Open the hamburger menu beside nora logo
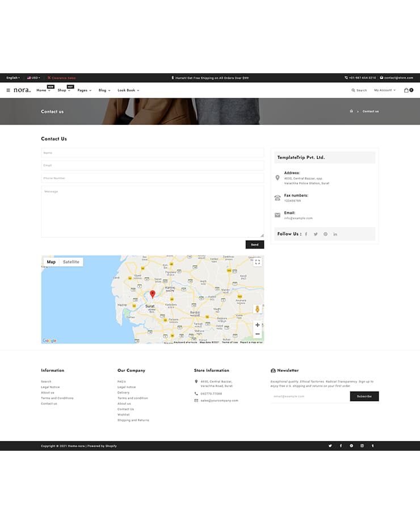This screenshot has height=524, width=420. [9, 90]
